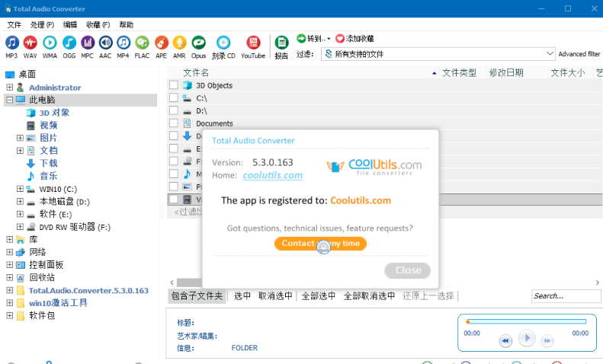This screenshot has height=364, width=603.
Task: Select the MP3 conversion format icon
Action: pyautogui.click(x=11, y=43)
